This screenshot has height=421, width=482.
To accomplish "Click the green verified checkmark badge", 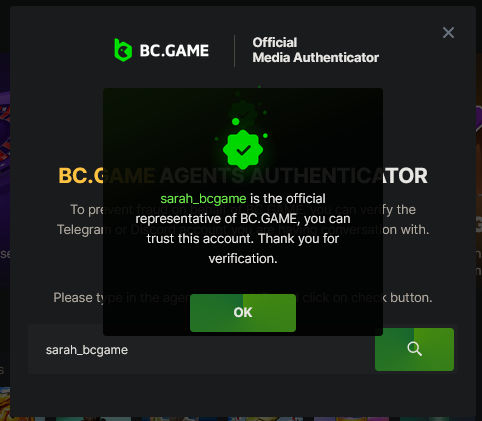I will (243, 150).
